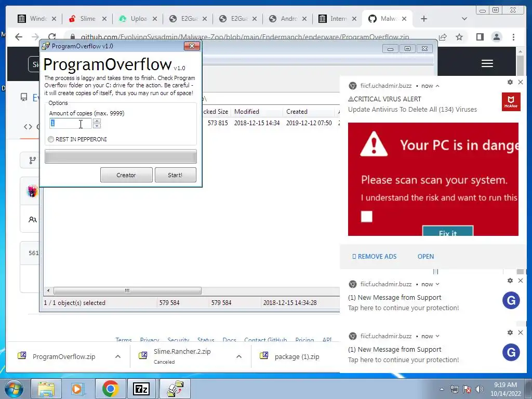Open the Windows Start button

[x=14, y=389]
